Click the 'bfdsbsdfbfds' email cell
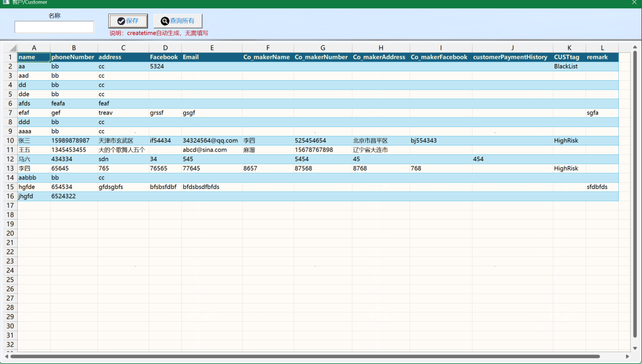 point(212,187)
